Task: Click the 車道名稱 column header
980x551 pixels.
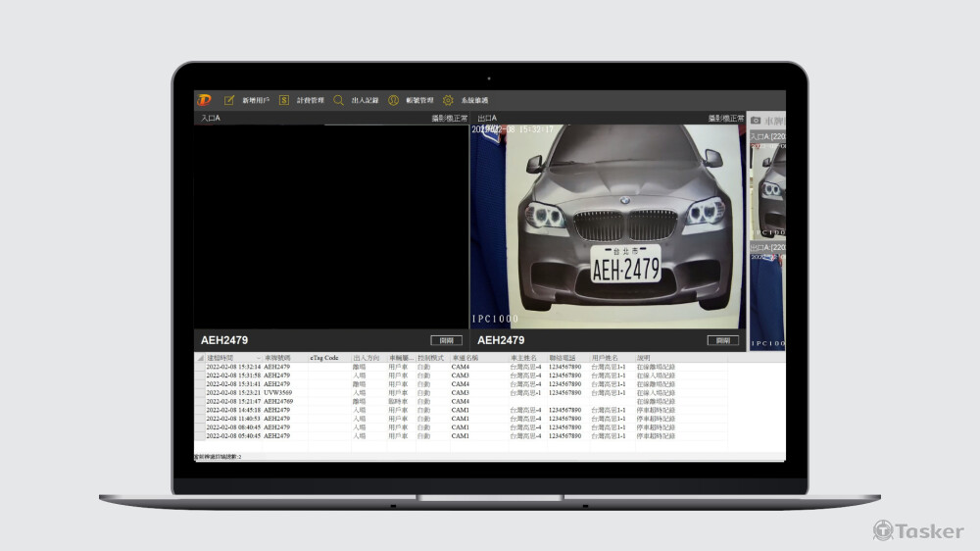Action: coord(465,358)
